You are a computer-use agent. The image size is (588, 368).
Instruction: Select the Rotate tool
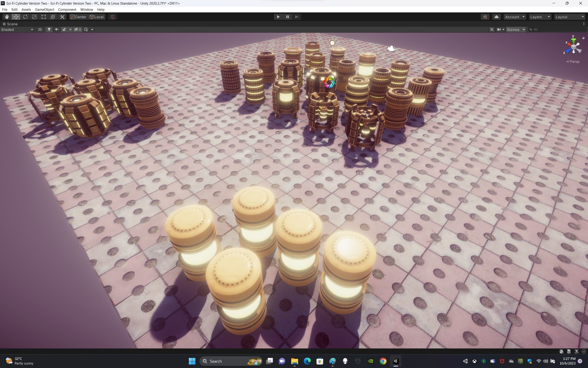coord(25,17)
